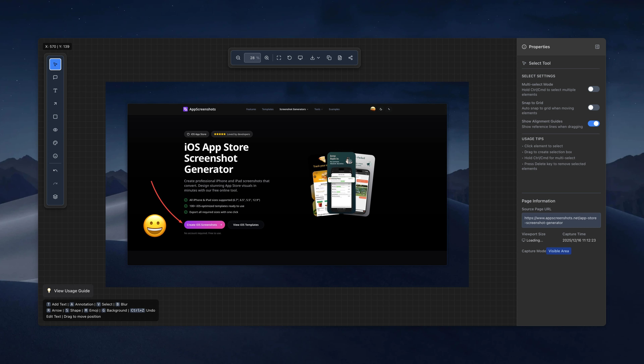Viewport: 644px width, 364px height.
Task: Click the language translate icon in captured page
Action: tap(389, 109)
